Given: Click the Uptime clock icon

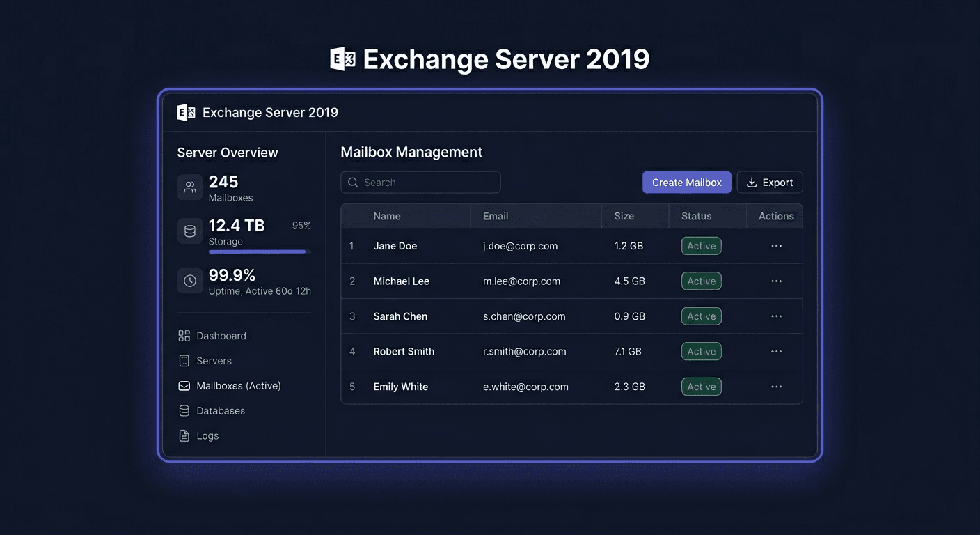Looking at the screenshot, I should click(x=189, y=280).
